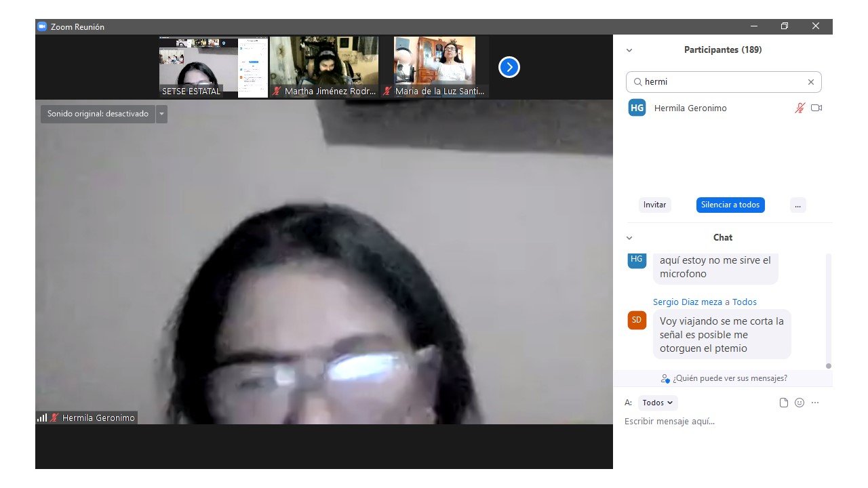Click Silenciar a todos button
The image size is (868, 488).
click(x=730, y=205)
